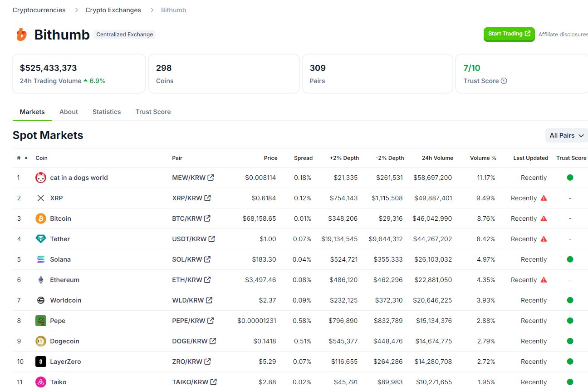588x392 pixels.
Task: Click green trust dot in Taiko row
Action: pos(570,382)
